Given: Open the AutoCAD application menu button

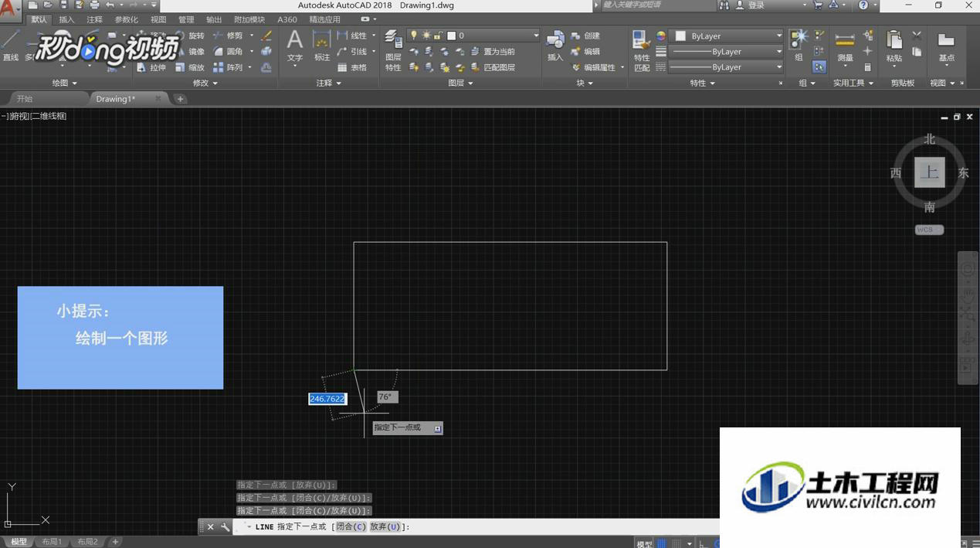Looking at the screenshot, I should (10, 11).
